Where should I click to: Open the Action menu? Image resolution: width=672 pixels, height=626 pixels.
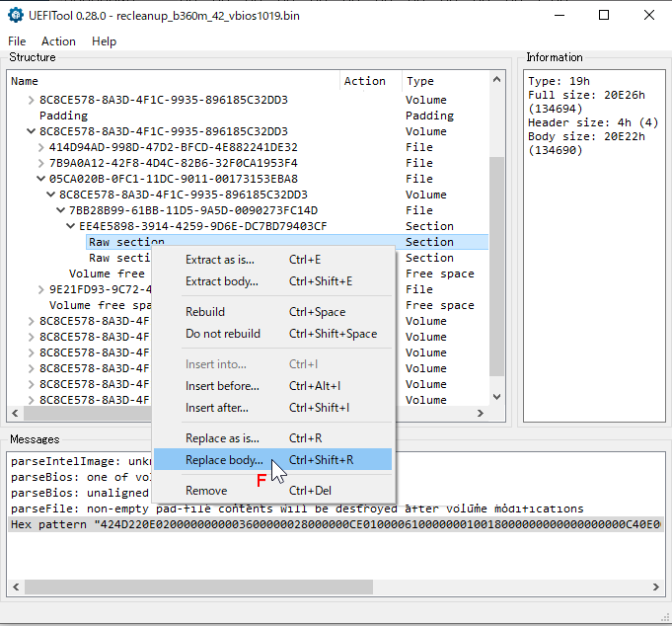click(x=58, y=41)
